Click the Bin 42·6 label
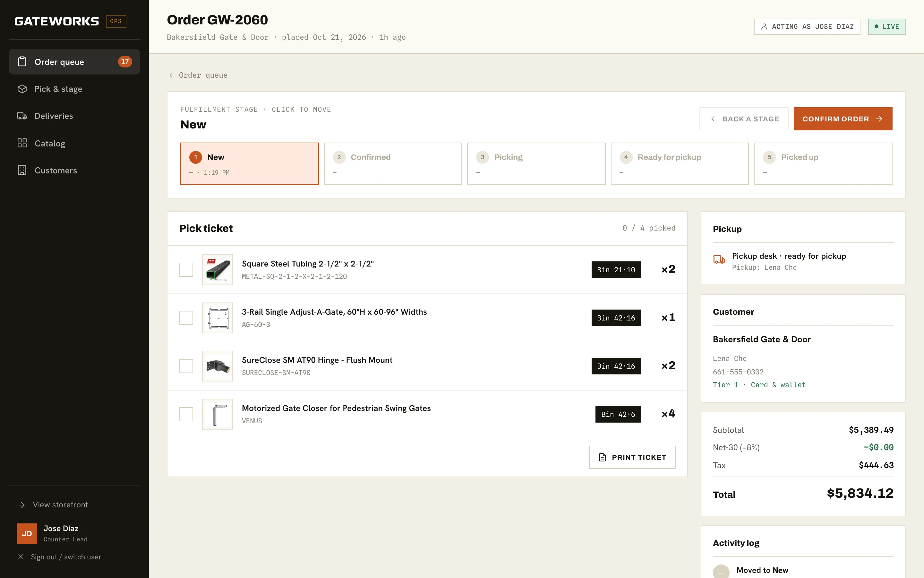Viewport: 924px width, 578px height. [618, 414]
